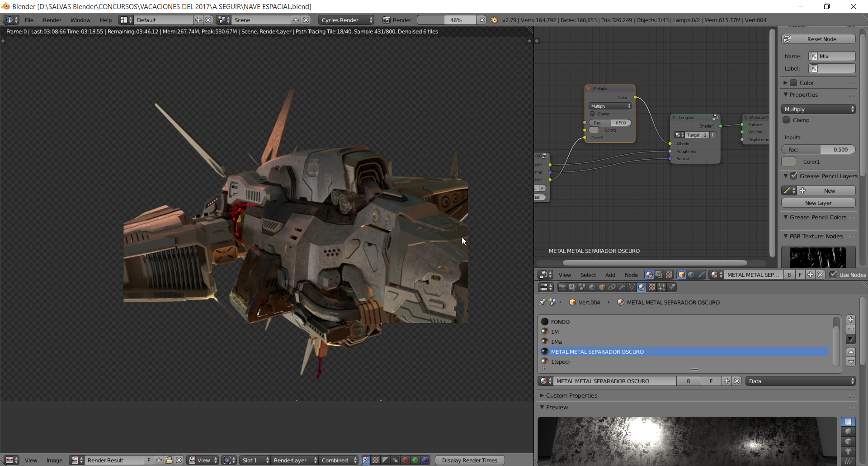
Task: Open the Help menu
Action: coord(106,20)
